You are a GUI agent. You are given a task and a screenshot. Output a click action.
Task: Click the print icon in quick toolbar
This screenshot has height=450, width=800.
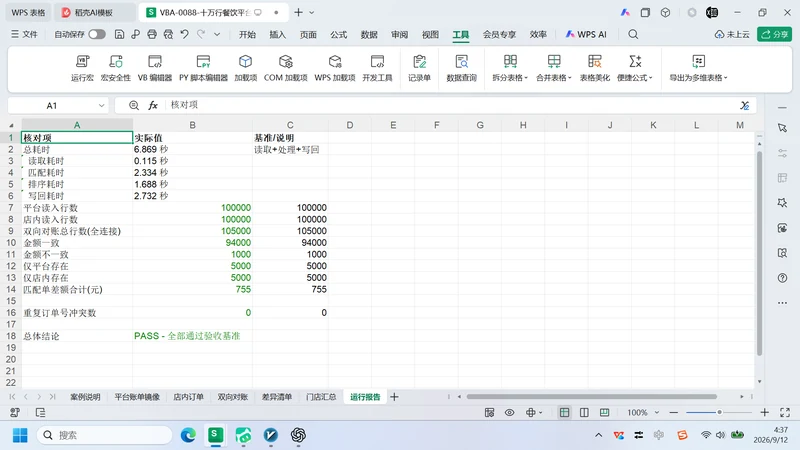(152, 34)
